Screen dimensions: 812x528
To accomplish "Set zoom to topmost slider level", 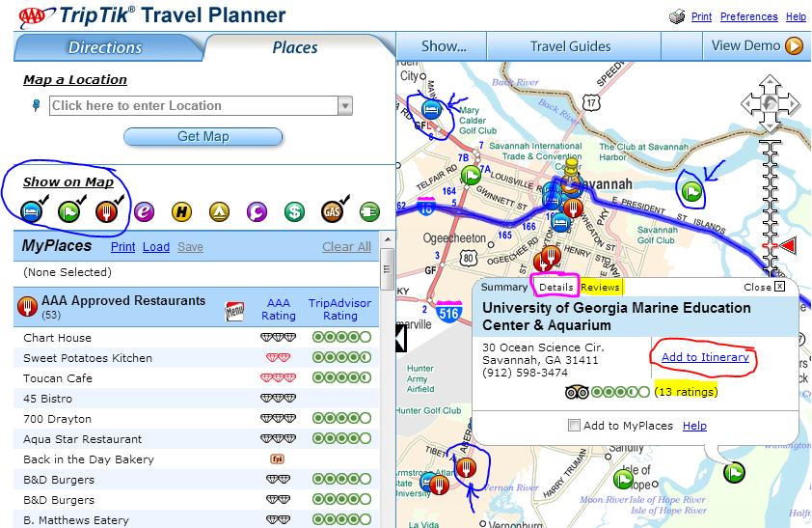I will (x=771, y=144).
